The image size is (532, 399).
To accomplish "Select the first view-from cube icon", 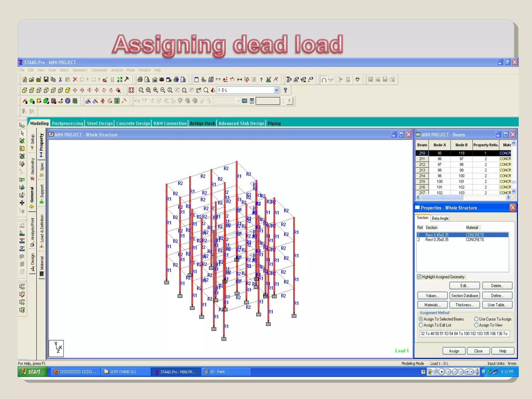I will point(24,90).
